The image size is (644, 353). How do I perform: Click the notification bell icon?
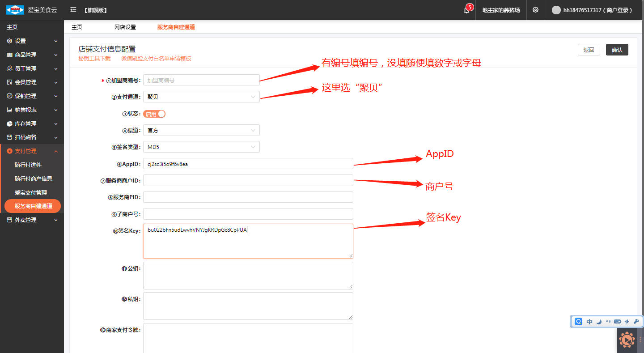pos(466,10)
